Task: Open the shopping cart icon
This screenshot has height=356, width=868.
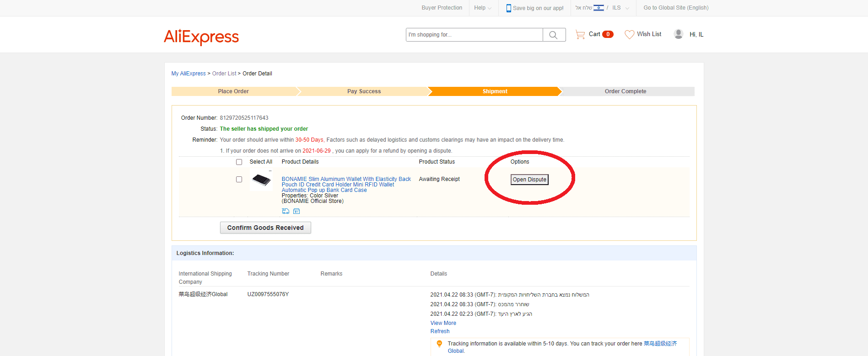Action: click(580, 34)
